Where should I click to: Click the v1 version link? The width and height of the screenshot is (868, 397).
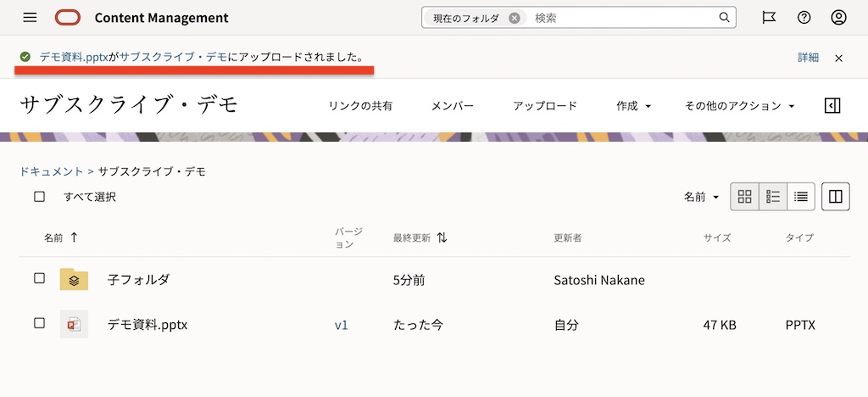pos(341,325)
